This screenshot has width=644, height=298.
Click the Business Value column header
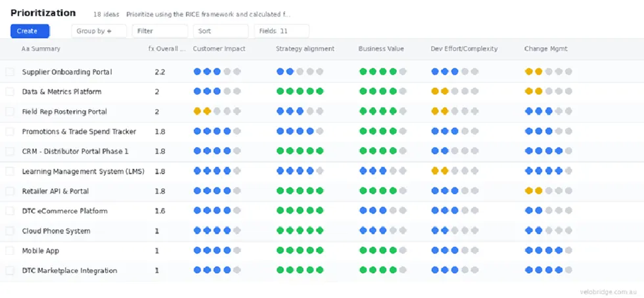tap(381, 49)
